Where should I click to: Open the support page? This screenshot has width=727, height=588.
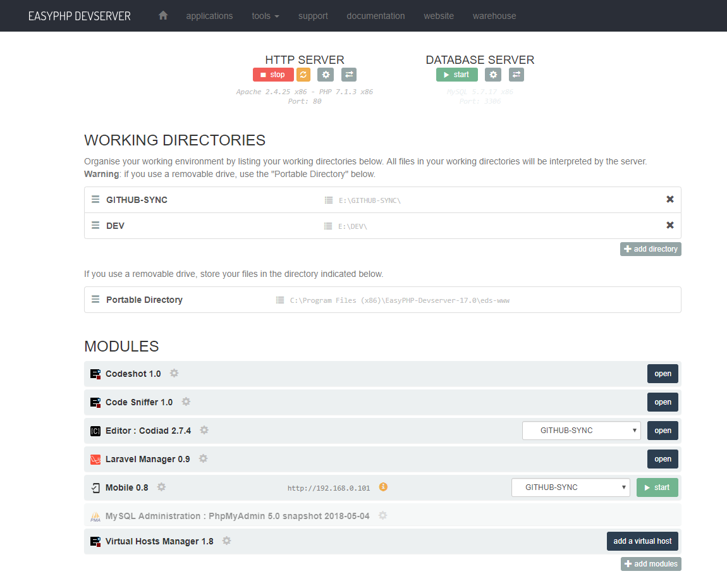[x=313, y=16]
